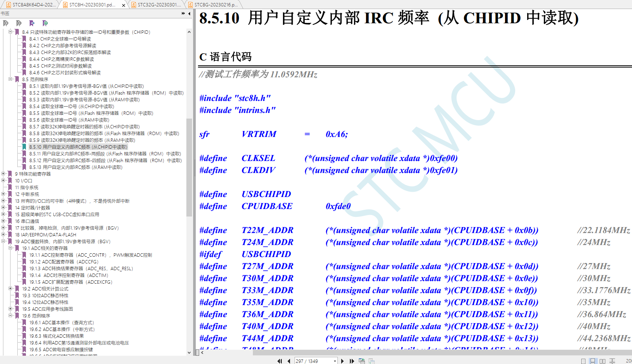Click the PDF icon on STC32G tab
This screenshot has width=632, height=364.
(134, 5)
